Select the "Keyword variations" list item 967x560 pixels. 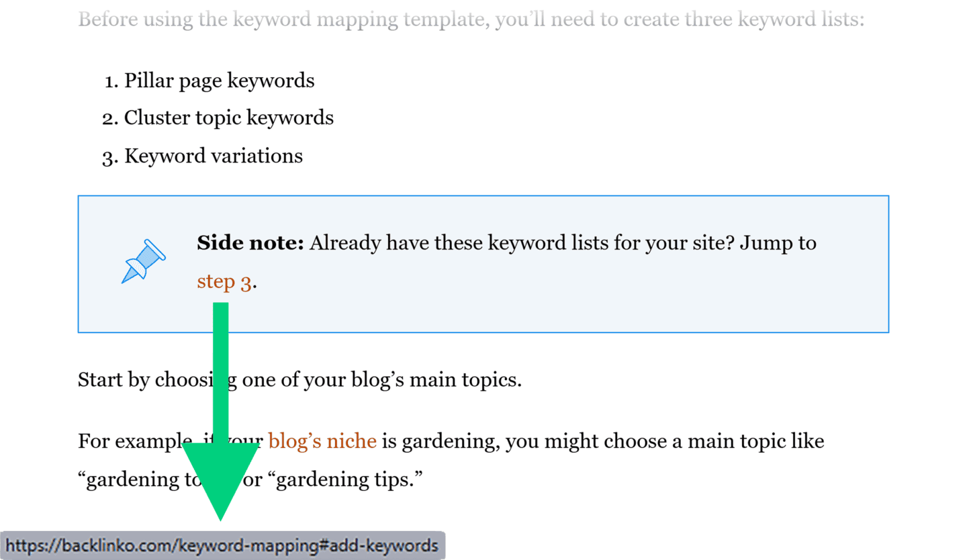click(x=214, y=156)
